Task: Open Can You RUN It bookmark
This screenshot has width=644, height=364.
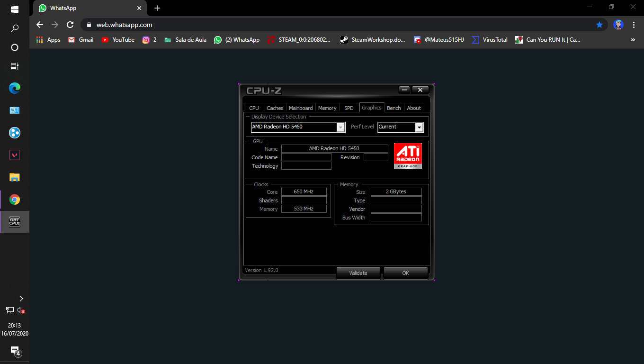Action: click(548, 40)
